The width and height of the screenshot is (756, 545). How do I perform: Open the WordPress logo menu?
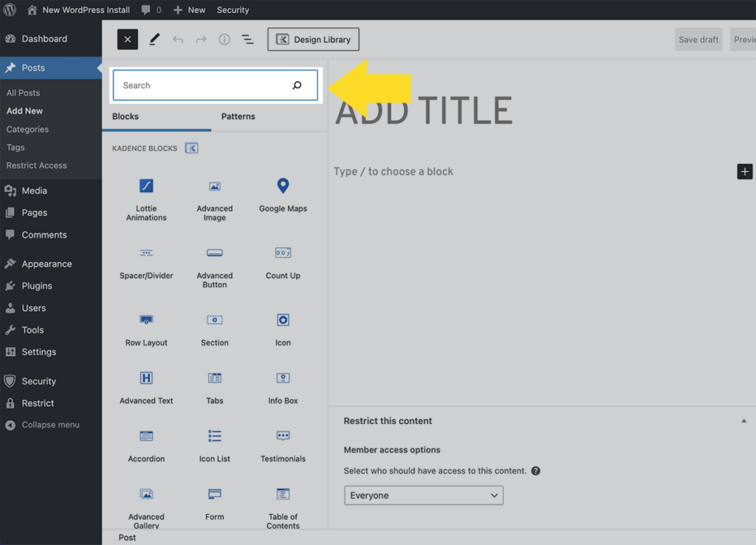10,10
